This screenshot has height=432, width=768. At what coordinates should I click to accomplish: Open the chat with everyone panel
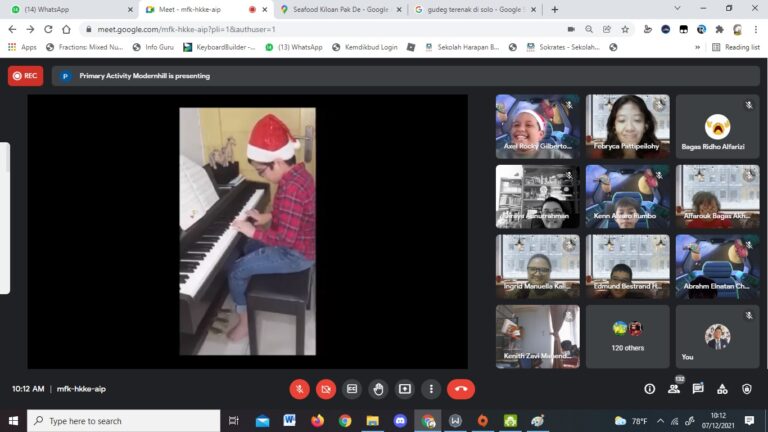tap(698, 389)
